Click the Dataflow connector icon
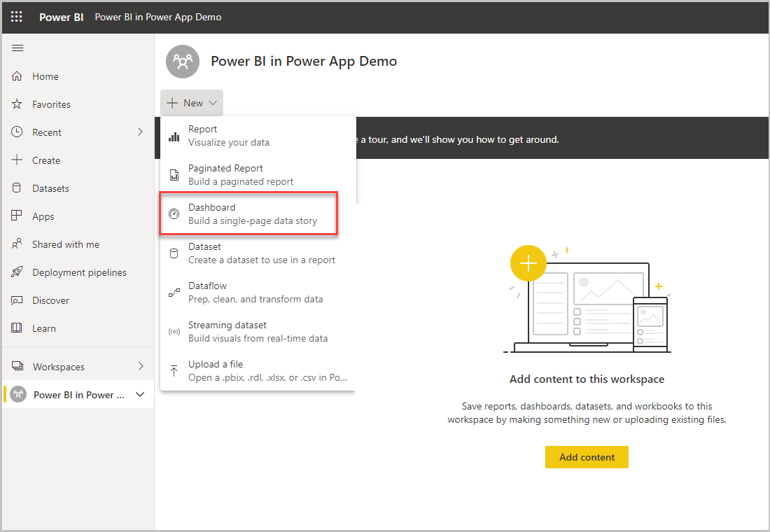The height and width of the screenshot is (532, 770). [174, 293]
